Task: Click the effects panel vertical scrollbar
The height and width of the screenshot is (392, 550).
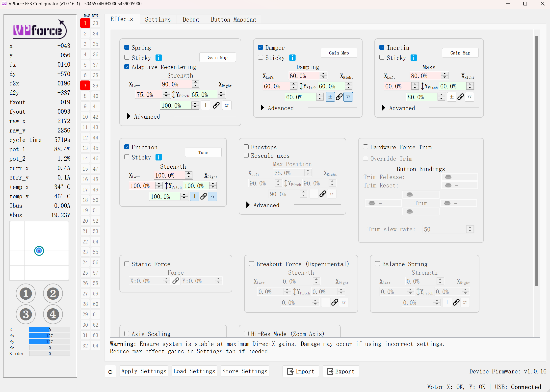Action: point(537,161)
